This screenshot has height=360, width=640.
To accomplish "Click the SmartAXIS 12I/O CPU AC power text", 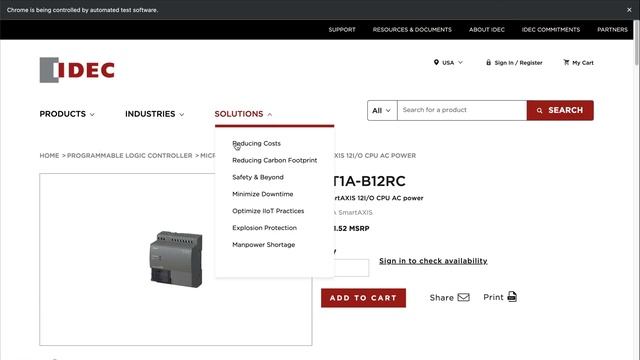I will click(x=379, y=198).
